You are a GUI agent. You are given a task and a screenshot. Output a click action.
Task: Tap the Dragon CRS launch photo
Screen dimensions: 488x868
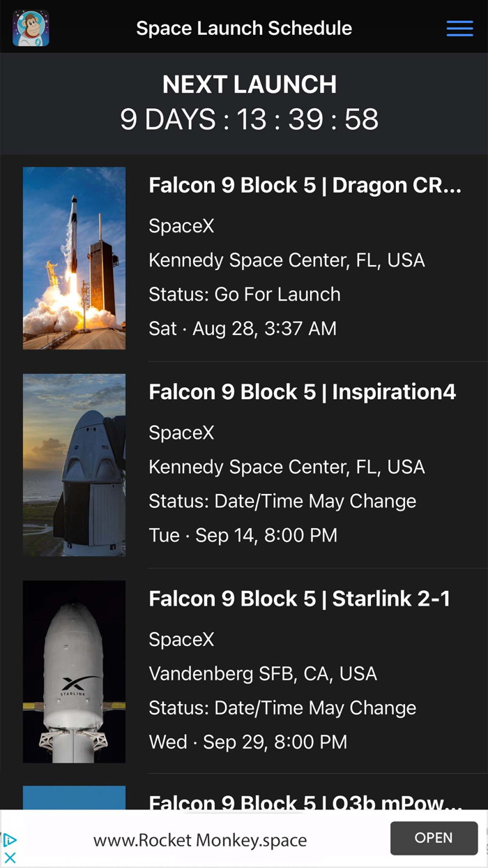point(74,257)
